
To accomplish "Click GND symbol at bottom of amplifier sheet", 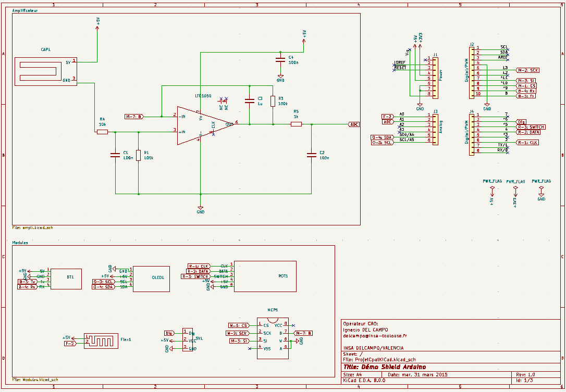I will (x=200, y=209).
